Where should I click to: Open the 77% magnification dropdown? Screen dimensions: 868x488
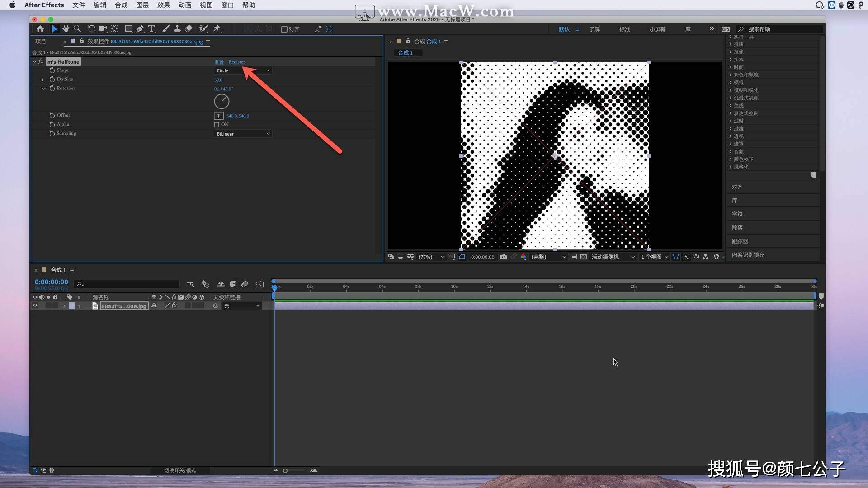click(x=431, y=257)
